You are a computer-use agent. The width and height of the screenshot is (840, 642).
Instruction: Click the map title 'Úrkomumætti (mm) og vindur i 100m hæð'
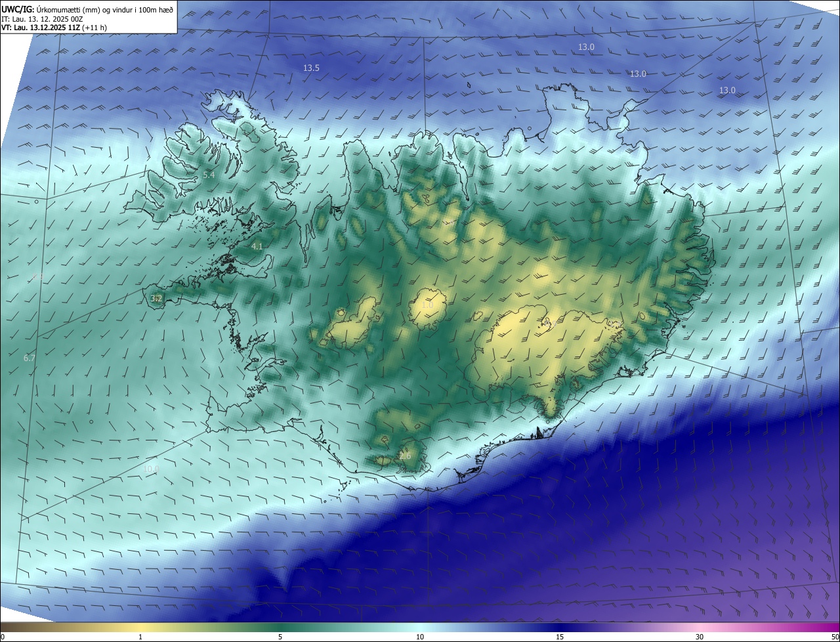click(x=105, y=9)
